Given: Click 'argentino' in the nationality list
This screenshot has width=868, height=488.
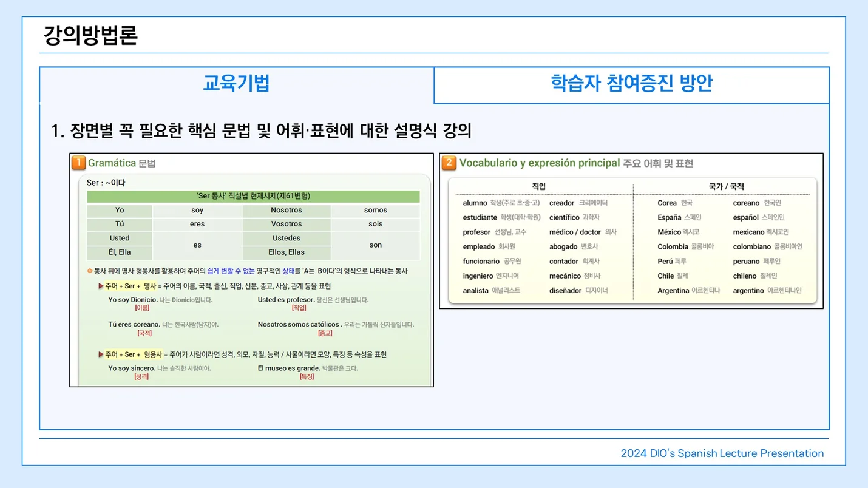Looking at the screenshot, I should click(748, 290).
